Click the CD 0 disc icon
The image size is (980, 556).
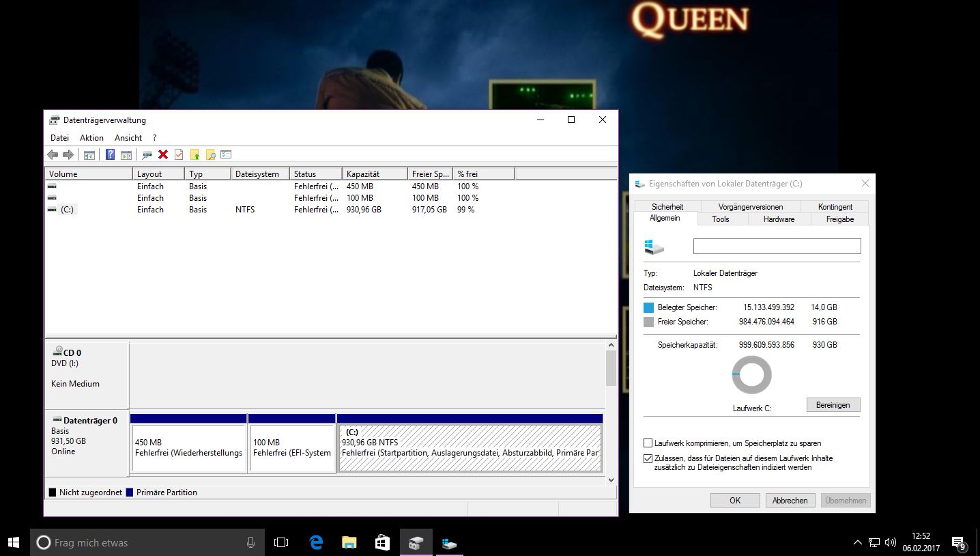57,352
